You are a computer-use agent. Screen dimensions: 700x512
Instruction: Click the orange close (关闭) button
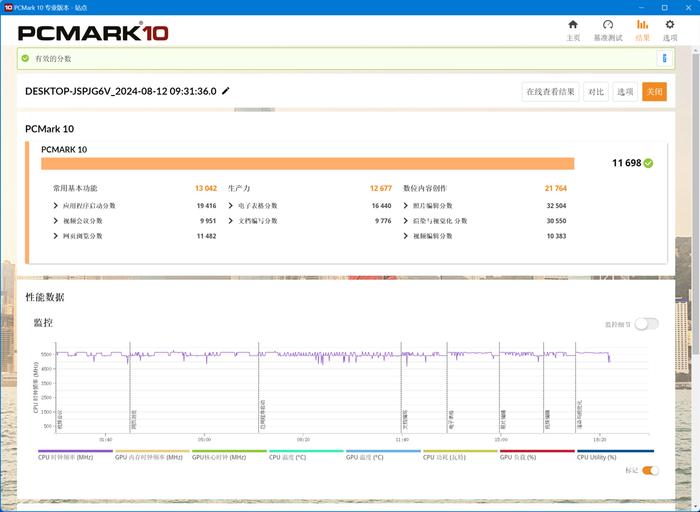click(x=654, y=92)
